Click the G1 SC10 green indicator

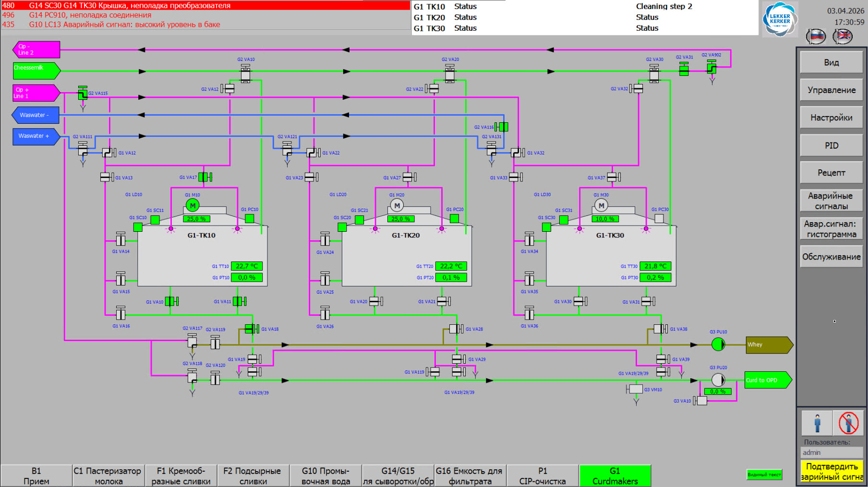[x=138, y=227]
